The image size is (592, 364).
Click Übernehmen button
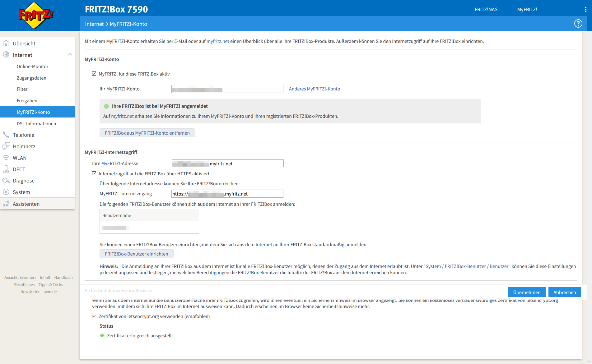pos(527,292)
